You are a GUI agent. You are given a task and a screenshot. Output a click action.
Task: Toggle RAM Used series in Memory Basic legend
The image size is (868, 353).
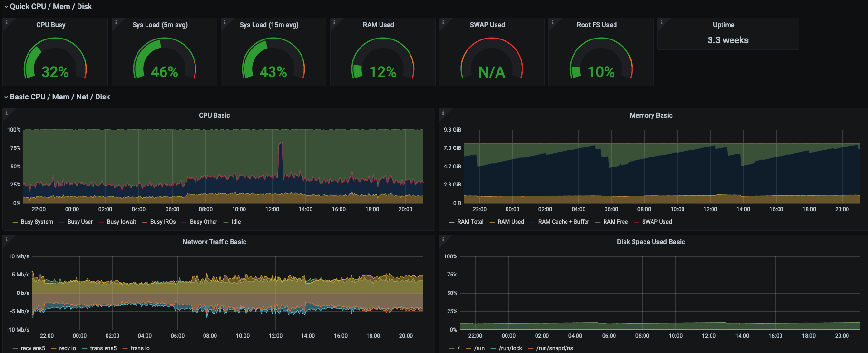511,222
